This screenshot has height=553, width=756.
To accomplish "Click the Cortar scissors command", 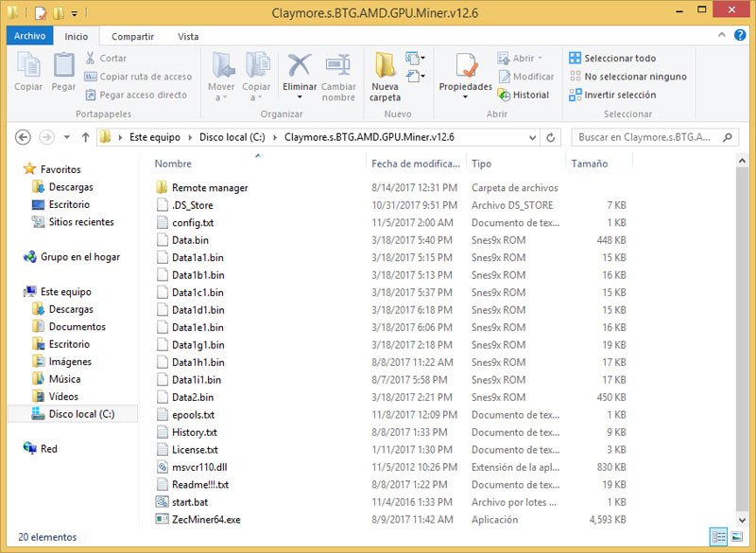I will point(106,58).
